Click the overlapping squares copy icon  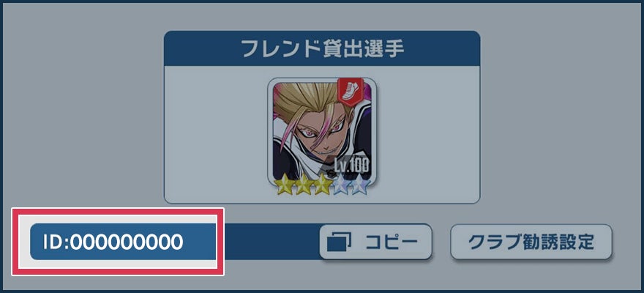point(340,242)
